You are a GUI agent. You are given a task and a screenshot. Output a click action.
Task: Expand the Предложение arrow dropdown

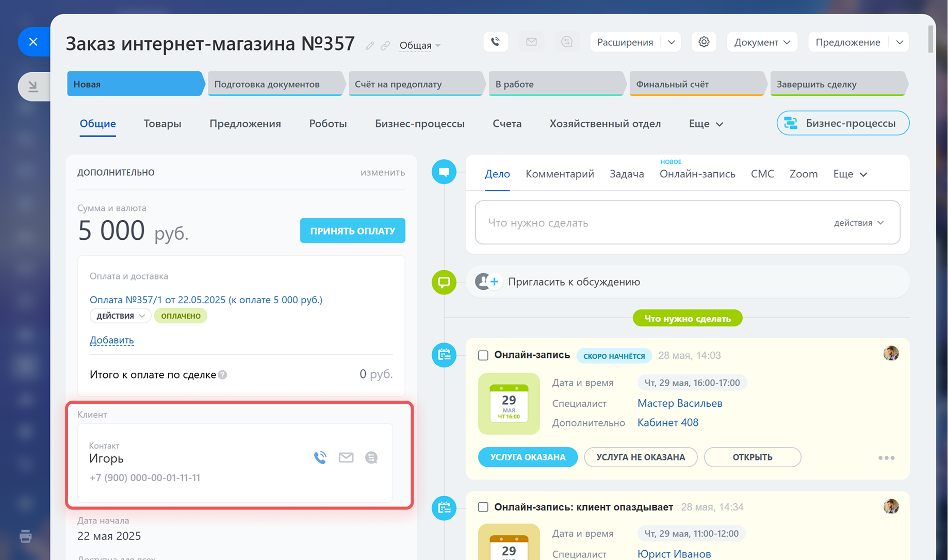[900, 42]
